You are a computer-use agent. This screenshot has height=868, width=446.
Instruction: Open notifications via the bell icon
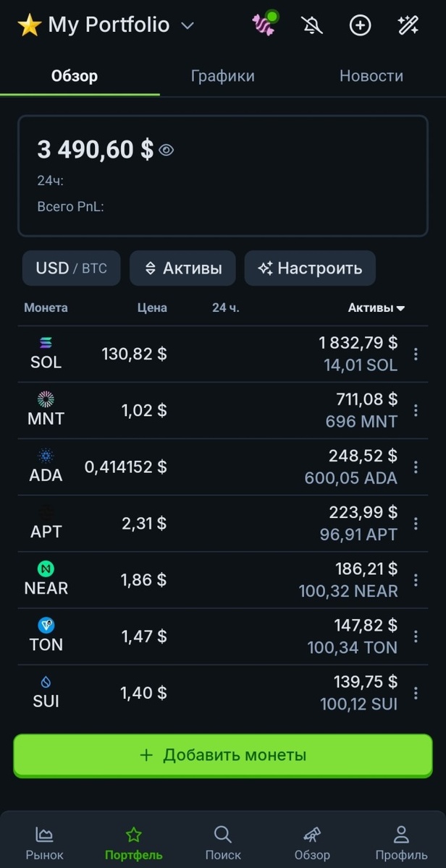point(311,25)
